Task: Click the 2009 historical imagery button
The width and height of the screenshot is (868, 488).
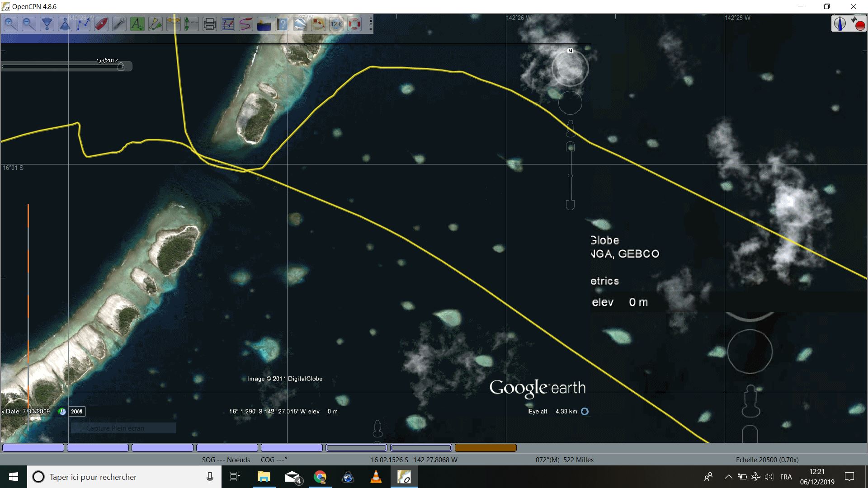Action: (x=77, y=412)
